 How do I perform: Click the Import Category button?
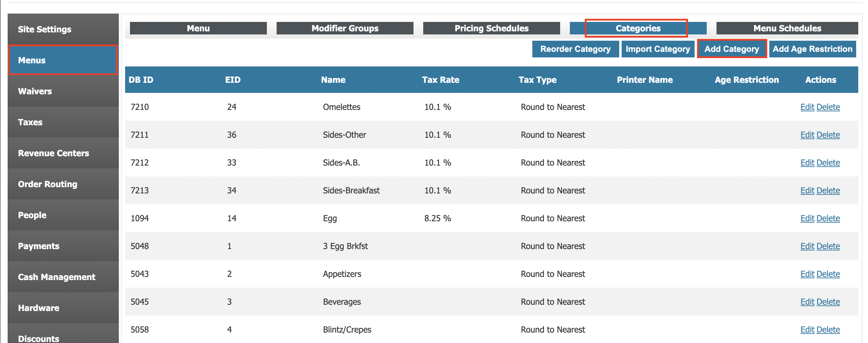(x=657, y=49)
